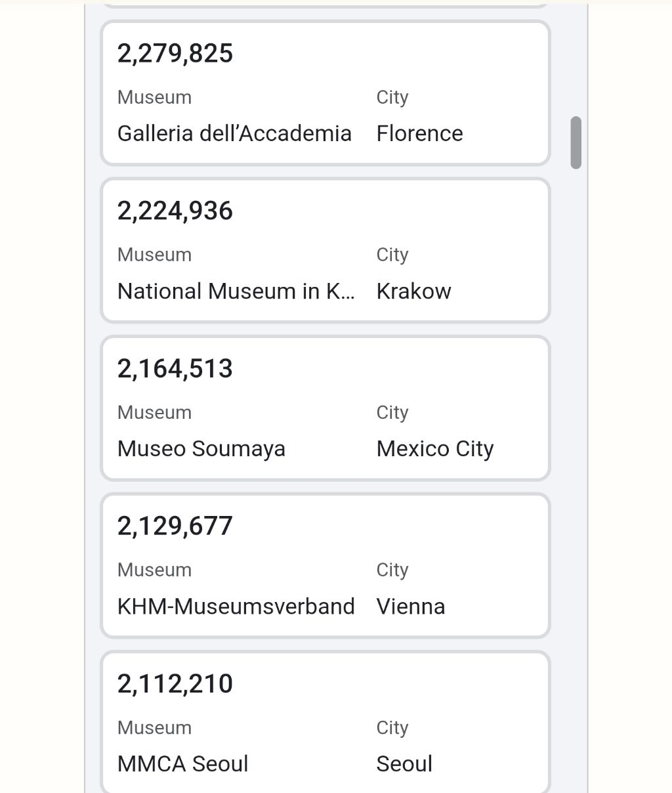Select the 2,279,825 visitors card
Image resolution: width=672 pixels, height=793 pixels.
click(325, 93)
